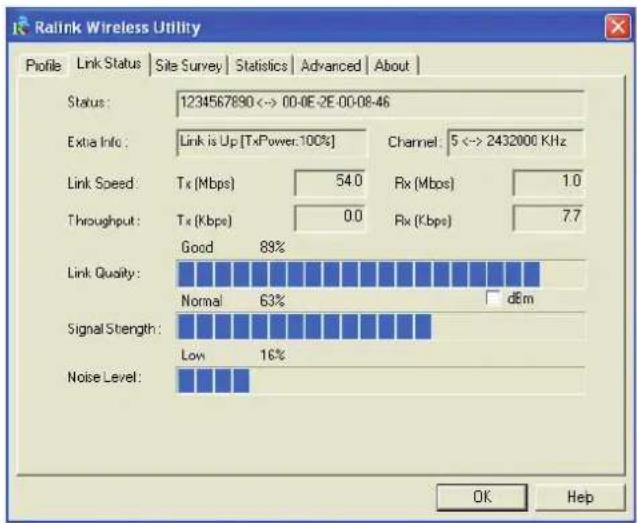Click the Tx (Mbps) link speed value 54.0
Image resolution: width=637 pixels, height=523 pixels.
330,182
